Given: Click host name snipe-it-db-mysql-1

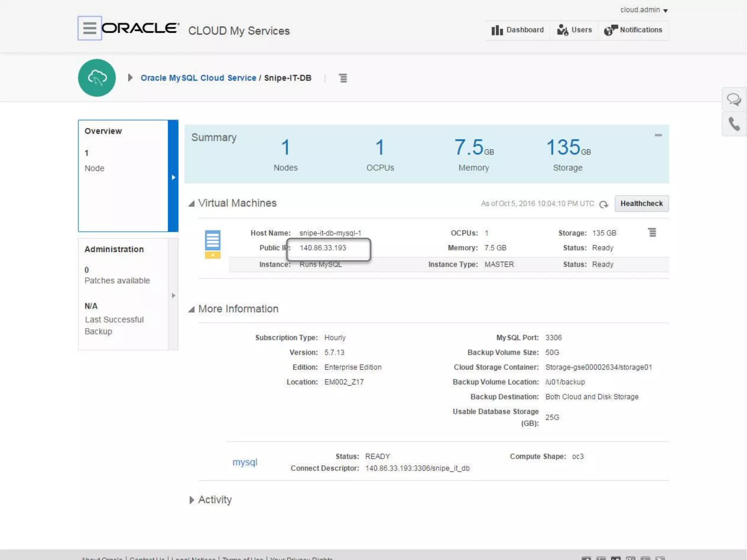Looking at the screenshot, I should [330, 233].
